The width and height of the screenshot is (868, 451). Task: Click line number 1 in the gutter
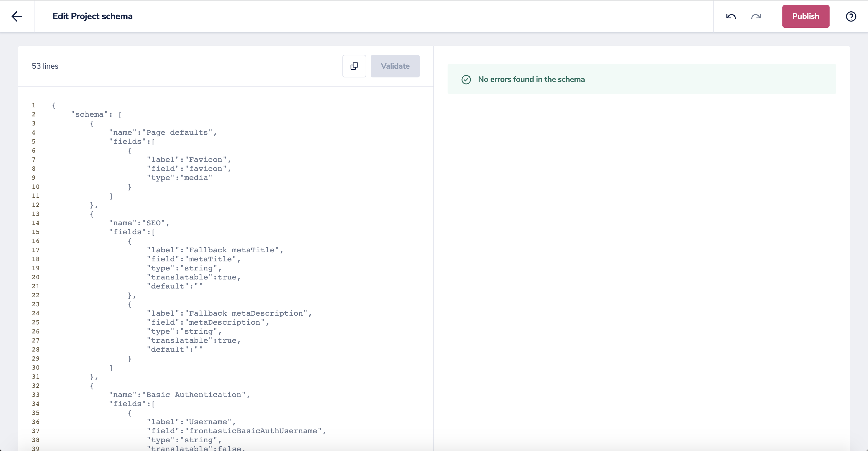pyautogui.click(x=34, y=105)
